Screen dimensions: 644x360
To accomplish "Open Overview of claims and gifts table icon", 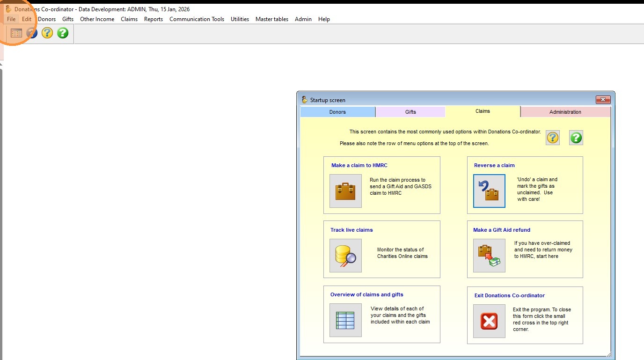I will point(345,320).
